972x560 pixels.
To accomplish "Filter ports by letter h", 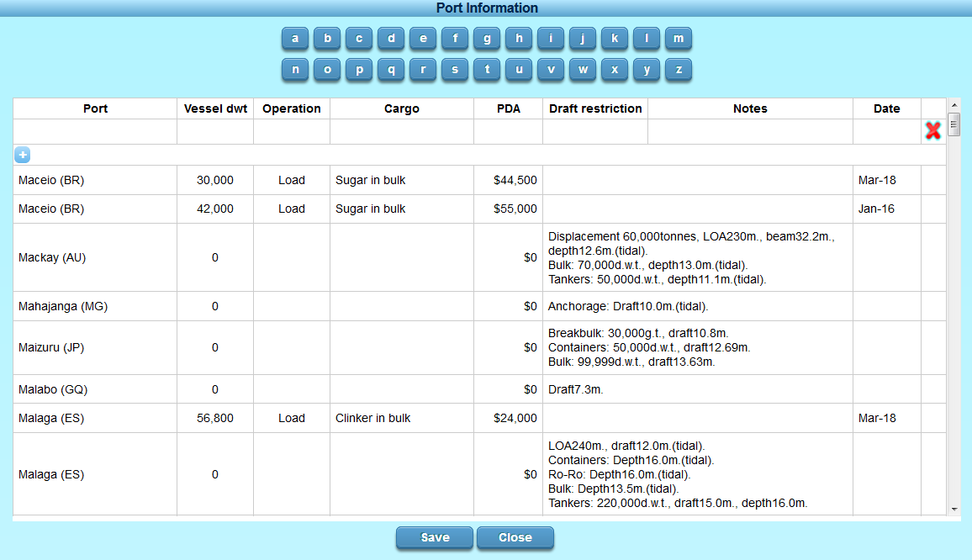I will (x=519, y=39).
